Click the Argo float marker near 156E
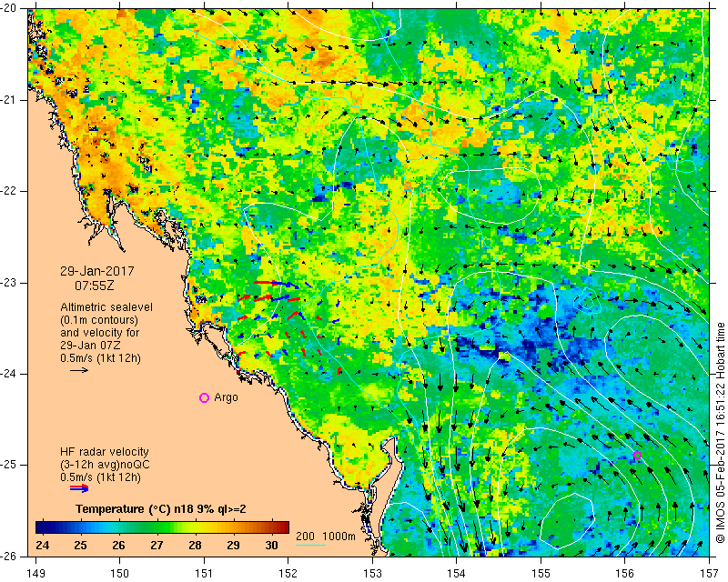Viewport: 728px width, 582px height. tap(638, 455)
